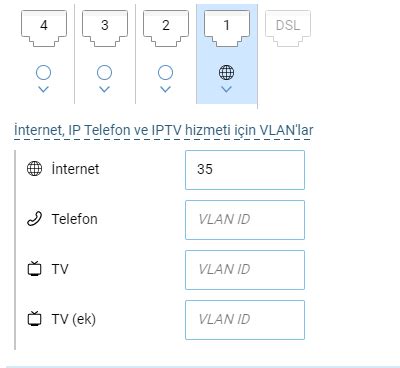The height and width of the screenshot is (368, 400).
Task: Click the grayed DSL port icon
Action: point(288,28)
